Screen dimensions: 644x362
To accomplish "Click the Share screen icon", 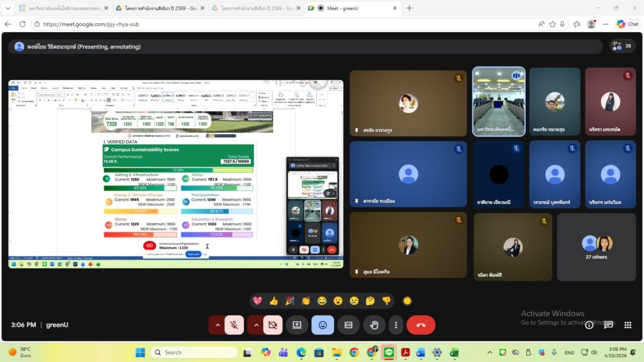I will click(x=297, y=325).
